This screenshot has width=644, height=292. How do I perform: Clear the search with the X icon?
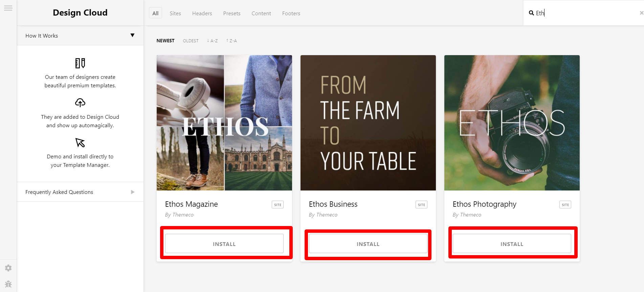pyautogui.click(x=641, y=13)
